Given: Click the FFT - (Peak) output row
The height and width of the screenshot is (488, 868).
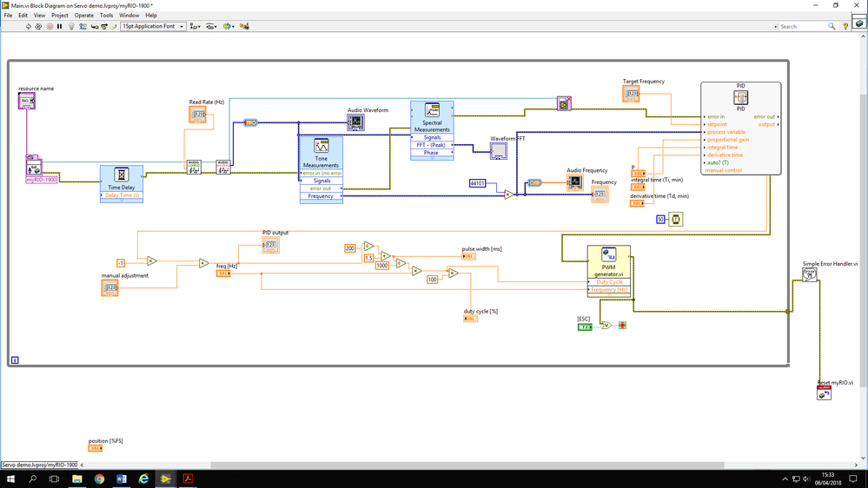Looking at the screenshot, I should point(432,145).
